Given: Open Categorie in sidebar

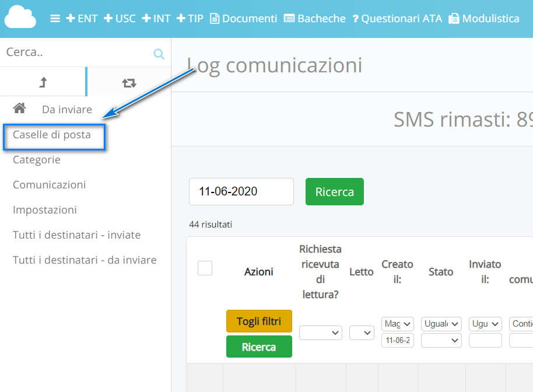Looking at the screenshot, I should click(x=37, y=160).
